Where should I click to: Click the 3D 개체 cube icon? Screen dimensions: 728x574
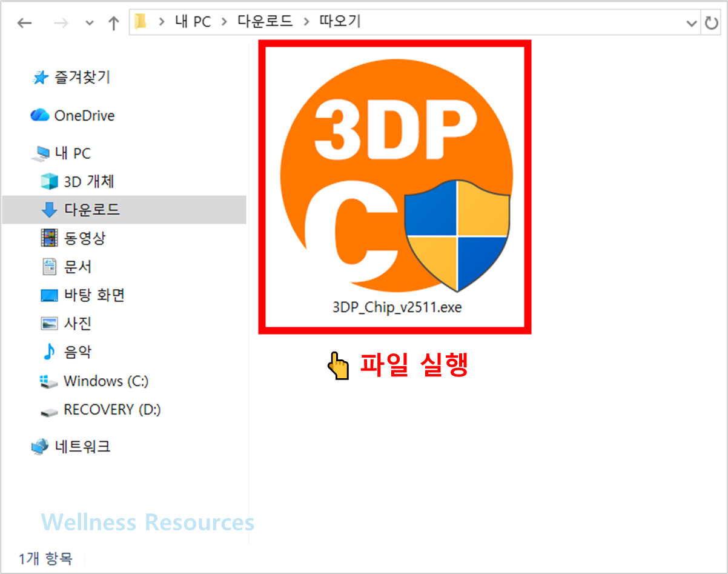pyautogui.click(x=49, y=181)
